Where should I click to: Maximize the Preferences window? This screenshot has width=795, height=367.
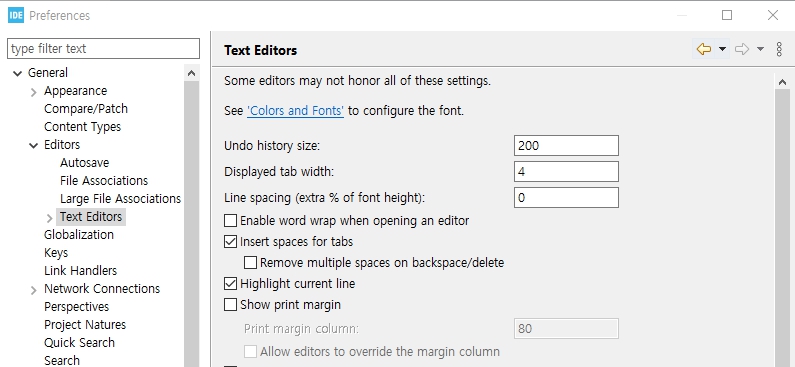(x=727, y=15)
